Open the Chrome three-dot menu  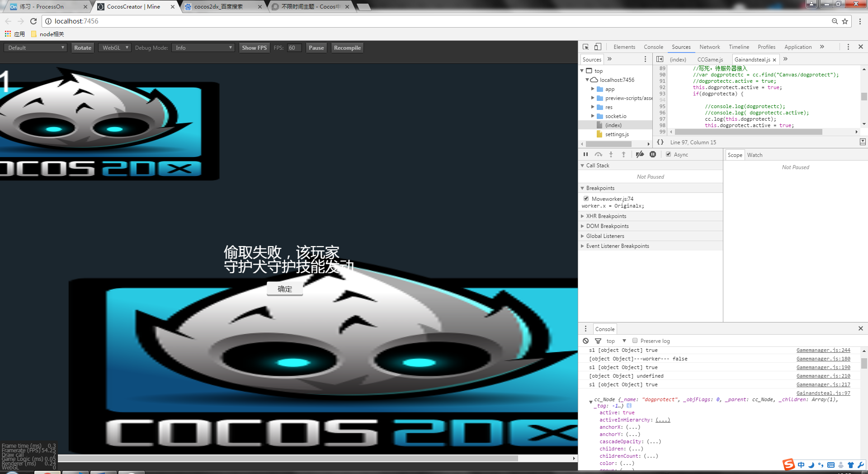pyautogui.click(x=860, y=21)
